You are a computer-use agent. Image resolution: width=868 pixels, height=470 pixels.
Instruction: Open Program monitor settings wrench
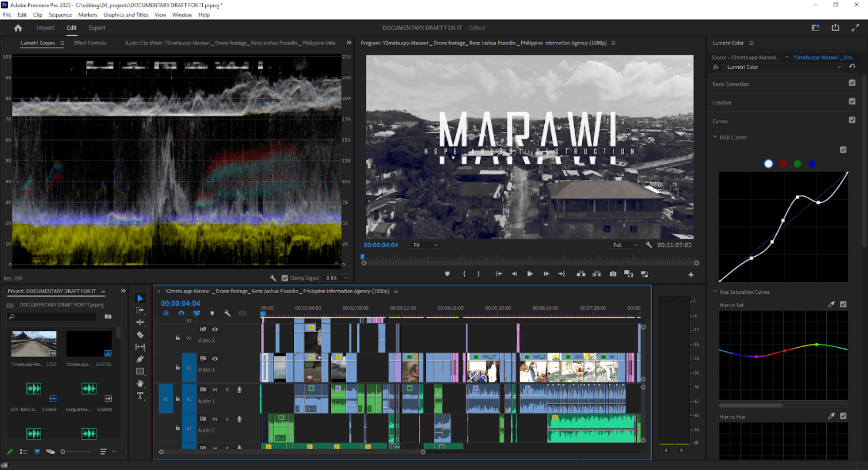pyautogui.click(x=649, y=245)
